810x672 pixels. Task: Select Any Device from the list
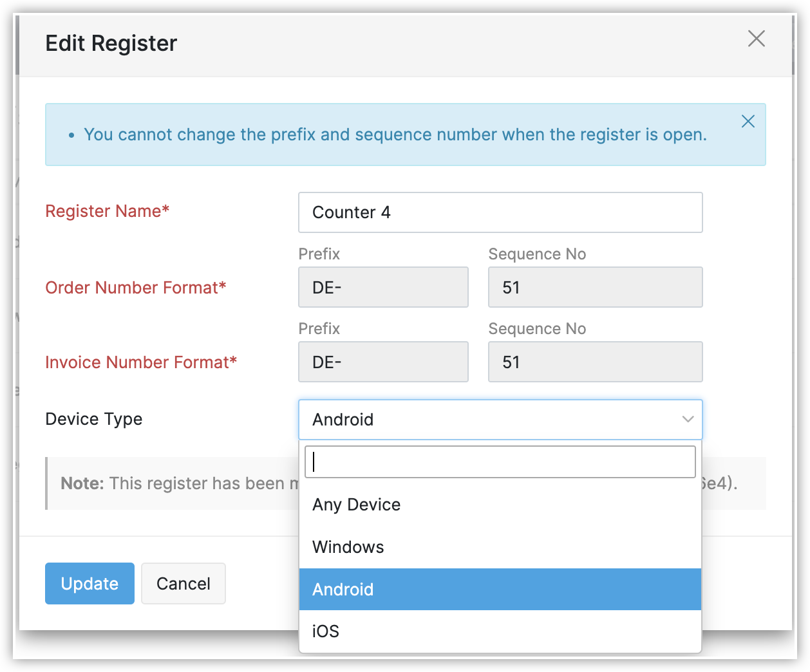356,505
